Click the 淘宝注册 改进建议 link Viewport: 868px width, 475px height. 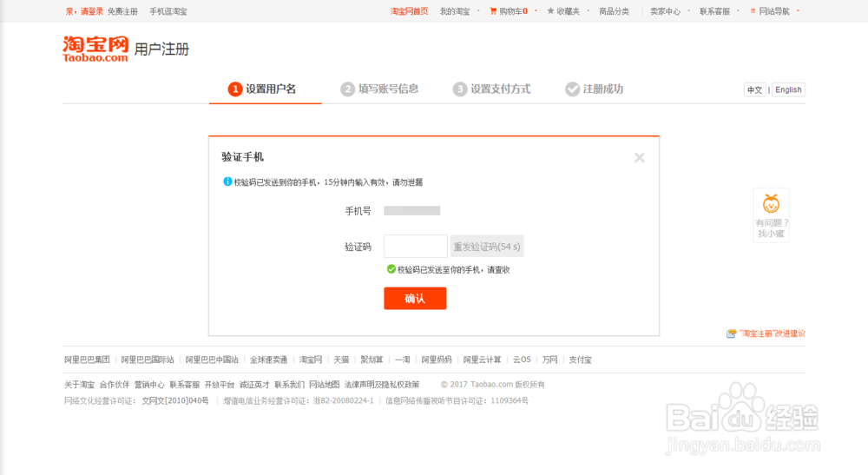(x=773, y=333)
